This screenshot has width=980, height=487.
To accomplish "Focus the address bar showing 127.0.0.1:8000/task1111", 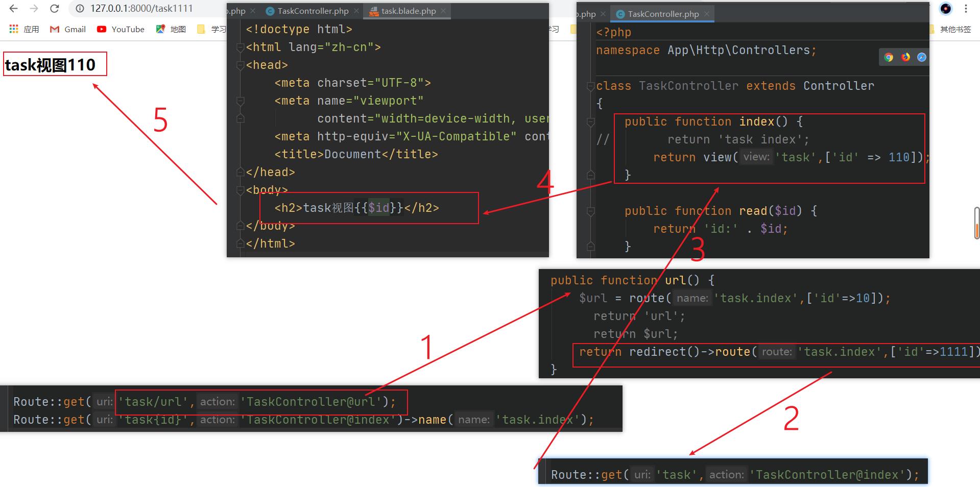I will pyautogui.click(x=141, y=9).
